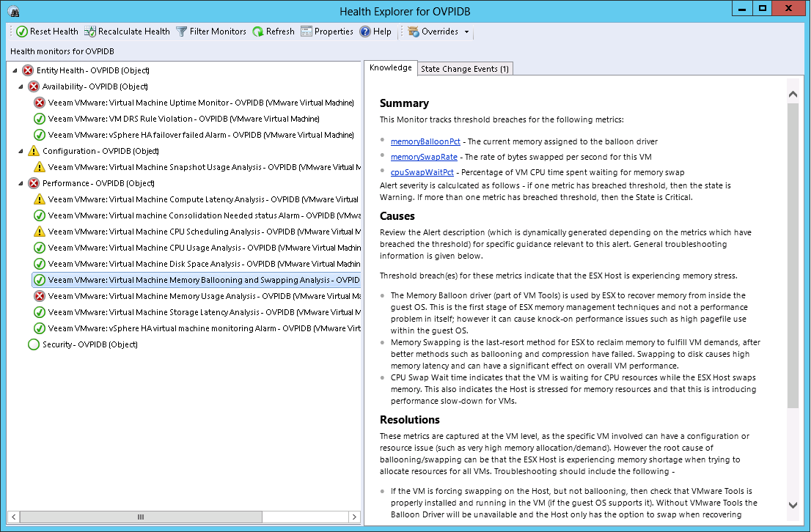
Task: Click the Resolutions heading text
Action: click(x=410, y=419)
